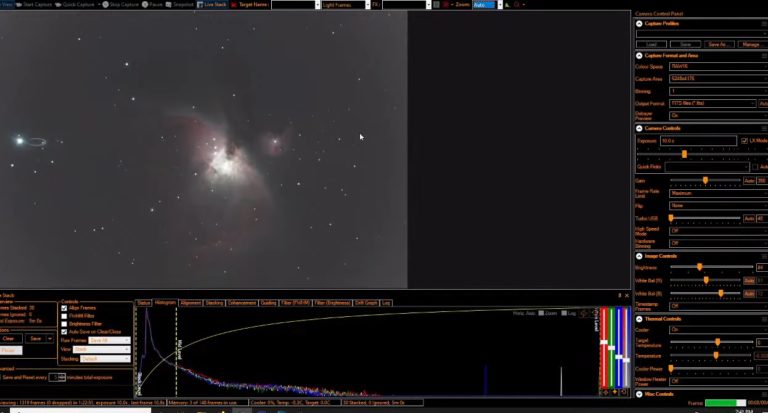Click the Gain slider
Viewport: 768px width, 413px height.
[x=705, y=180]
